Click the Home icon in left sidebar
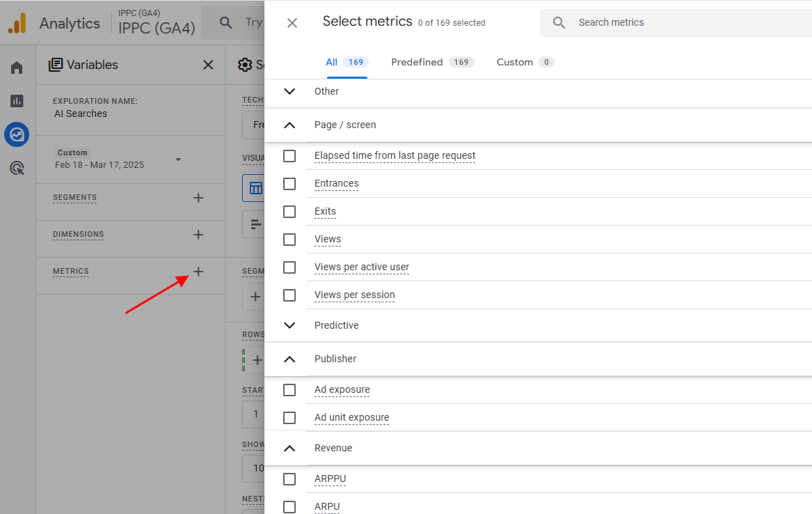Image resolution: width=812 pixels, height=514 pixels. [x=17, y=68]
